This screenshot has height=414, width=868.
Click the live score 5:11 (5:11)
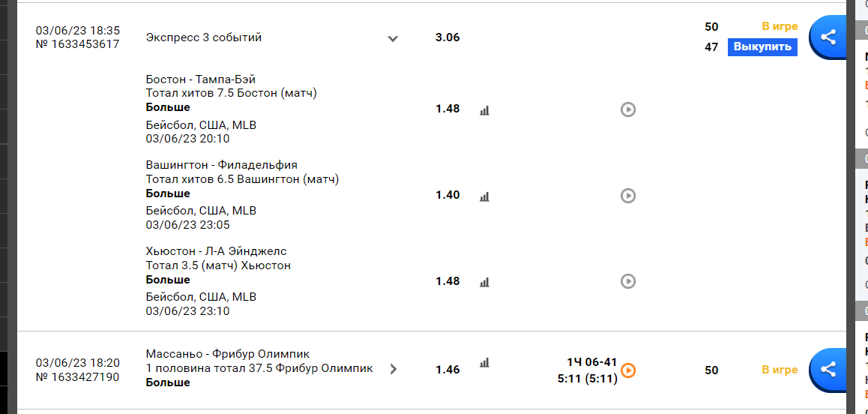pos(587,379)
